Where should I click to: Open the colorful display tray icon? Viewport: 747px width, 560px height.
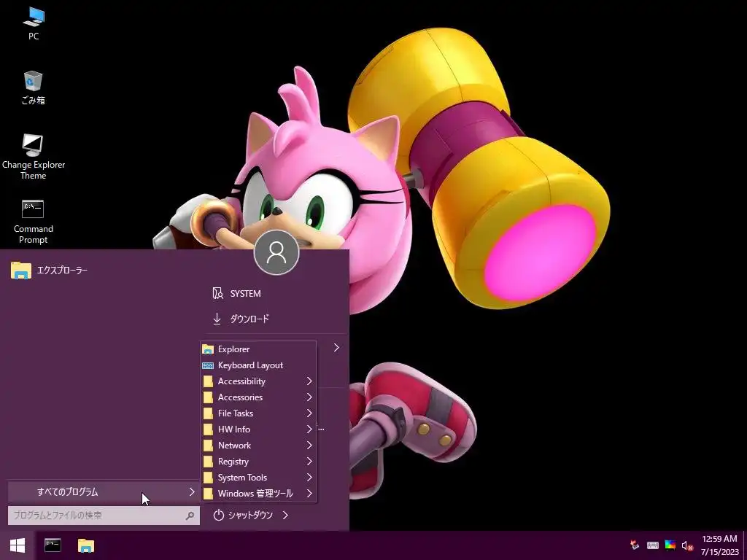point(670,545)
